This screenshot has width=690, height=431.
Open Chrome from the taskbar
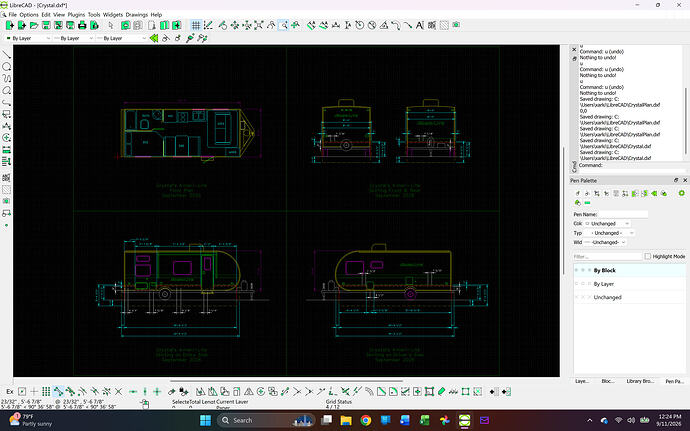(x=365, y=420)
